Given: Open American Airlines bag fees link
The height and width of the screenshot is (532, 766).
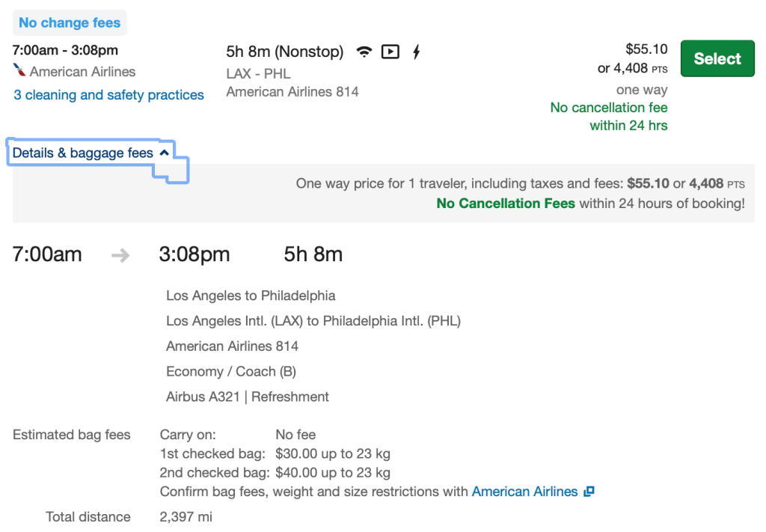Looking at the screenshot, I should click(524, 492).
